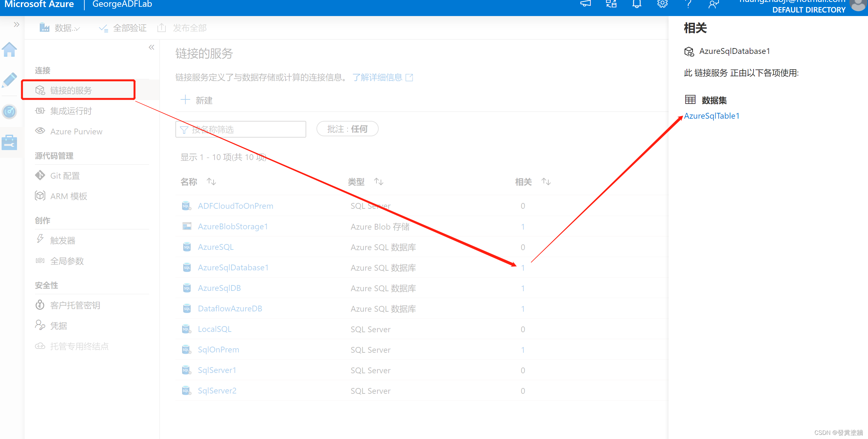Sort the list by name column

click(211, 182)
